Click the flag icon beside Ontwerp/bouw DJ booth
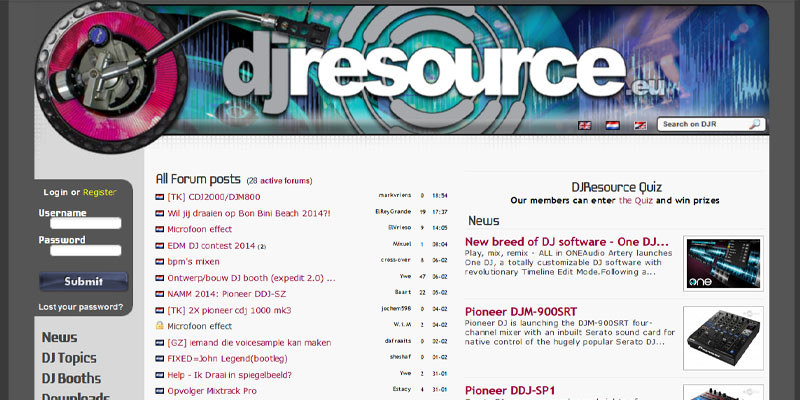This screenshot has width=800, height=400. [160, 278]
